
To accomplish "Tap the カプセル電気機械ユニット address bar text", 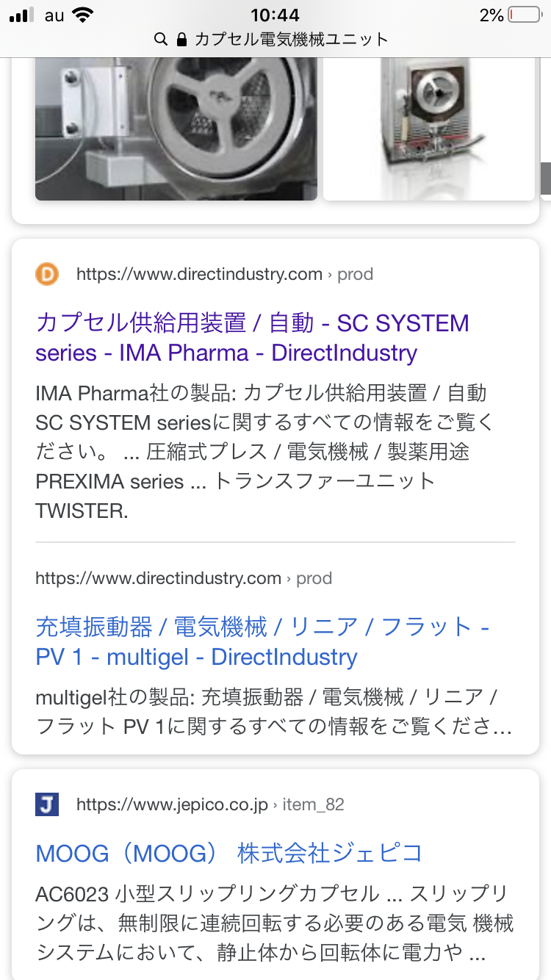I will click(291, 40).
